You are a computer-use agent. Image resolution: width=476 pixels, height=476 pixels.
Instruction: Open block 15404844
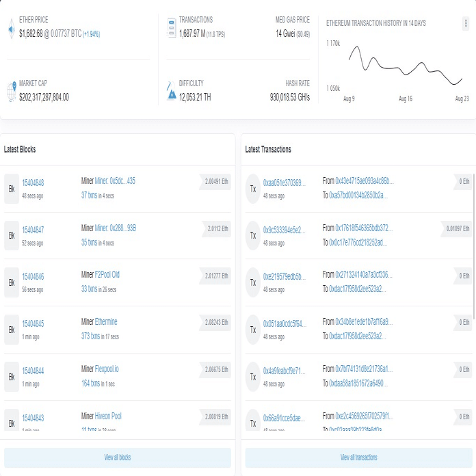(x=33, y=371)
